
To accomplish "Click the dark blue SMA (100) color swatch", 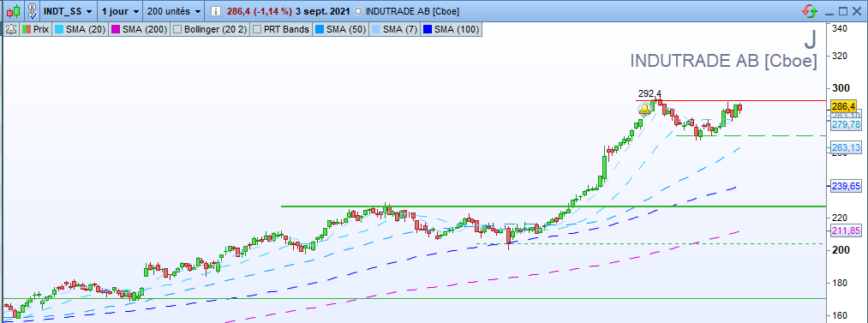I will point(428,29).
